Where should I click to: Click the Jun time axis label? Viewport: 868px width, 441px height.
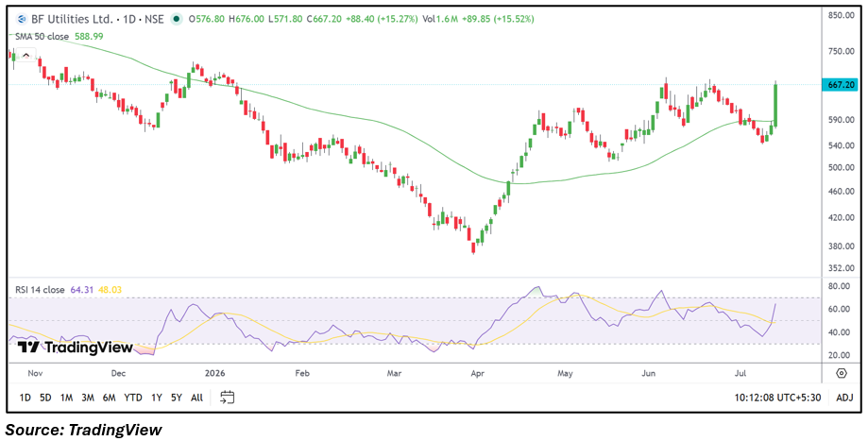[x=649, y=374]
